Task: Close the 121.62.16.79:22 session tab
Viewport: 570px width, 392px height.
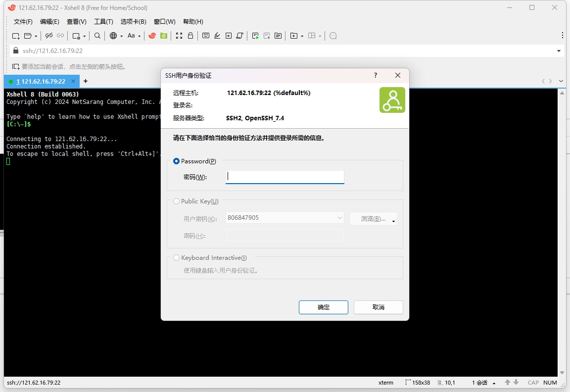Action: coord(73,81)
